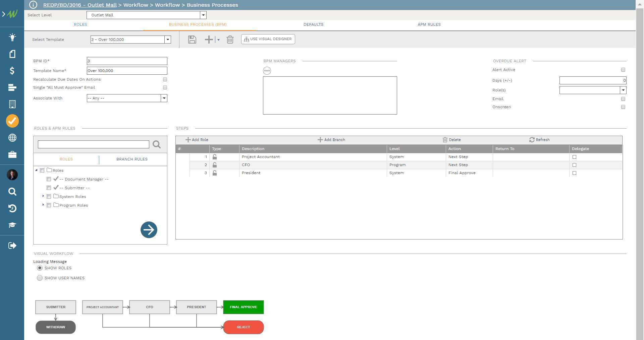The width and height of the screenshot is (644, 340).
Task: Click Use Visual Designer button
Action: click(268, 39)
